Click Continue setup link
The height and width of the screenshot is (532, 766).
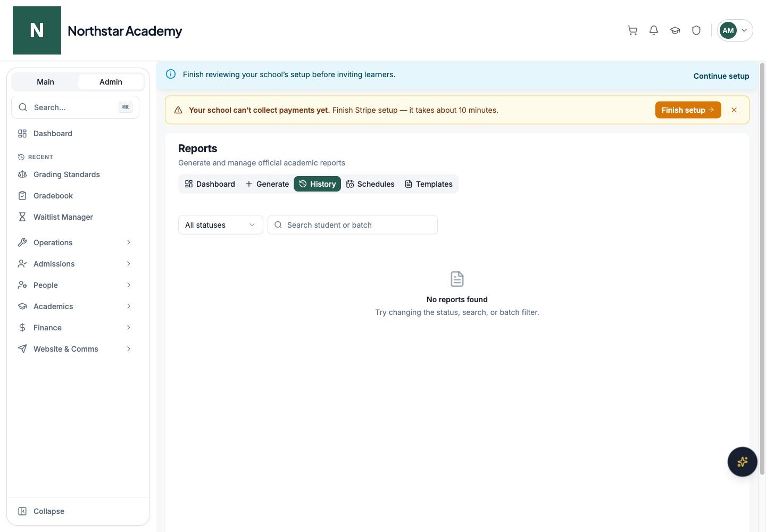click(x=721, y=76)
